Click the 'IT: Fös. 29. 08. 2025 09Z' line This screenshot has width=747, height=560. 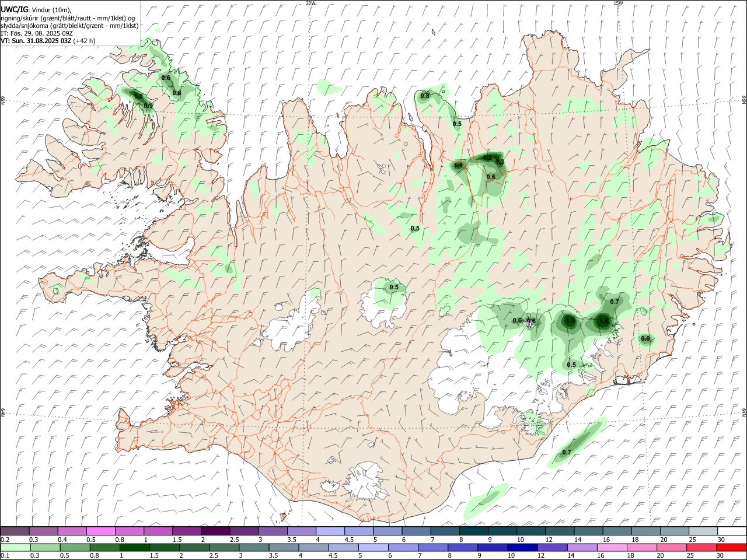tap(37, 33)
